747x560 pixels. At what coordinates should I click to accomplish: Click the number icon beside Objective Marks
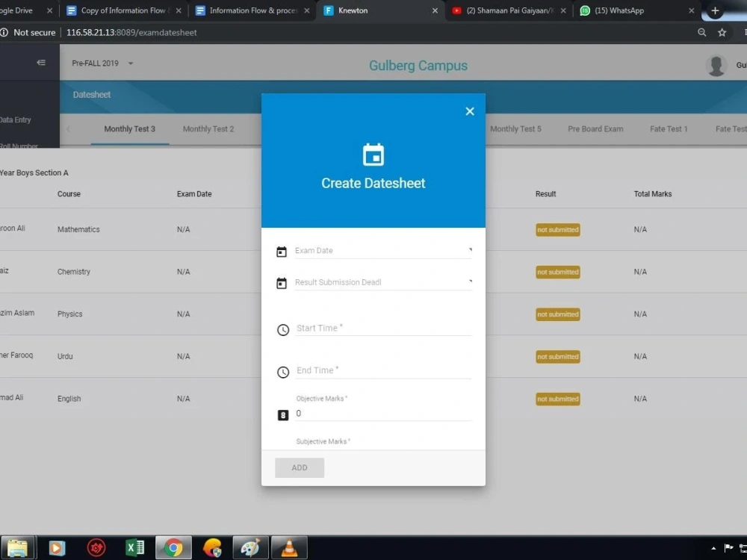[283, 415]
